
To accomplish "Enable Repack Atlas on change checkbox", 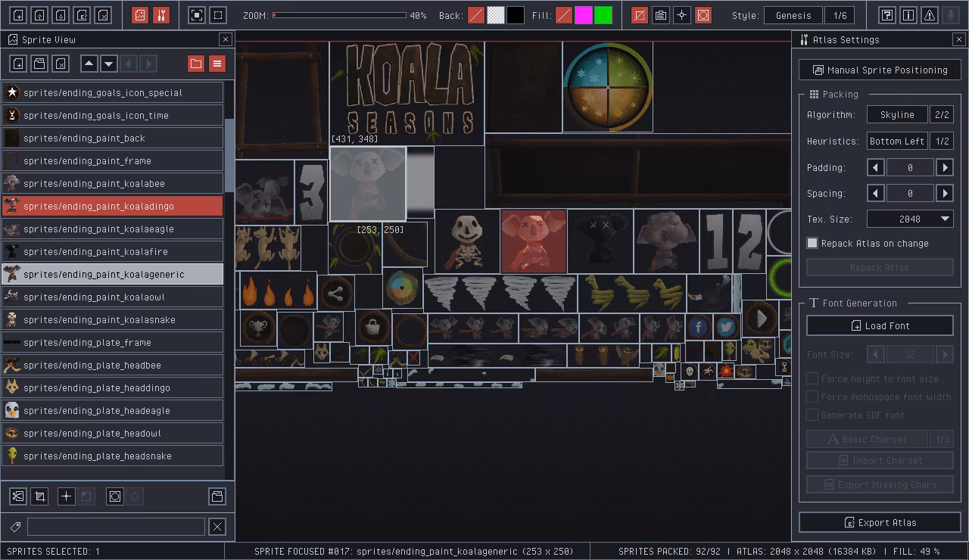I will pyautogui.click(x=812, y=243).
